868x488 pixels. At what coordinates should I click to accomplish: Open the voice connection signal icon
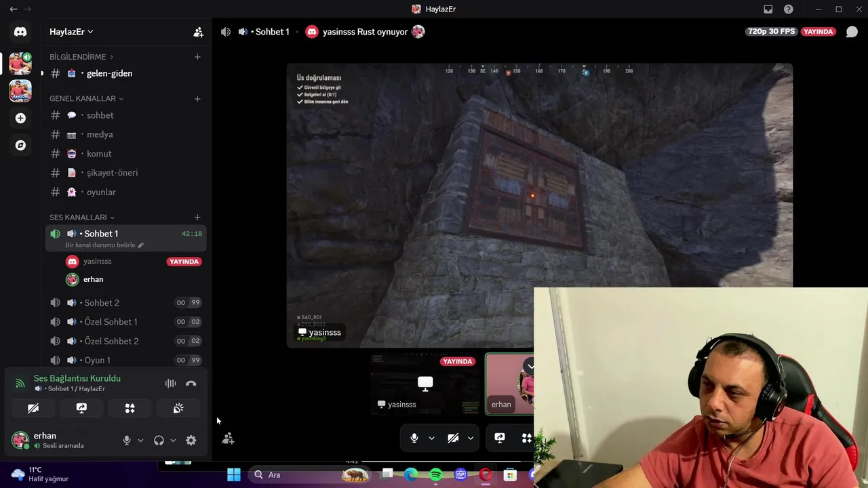(20, 384)
